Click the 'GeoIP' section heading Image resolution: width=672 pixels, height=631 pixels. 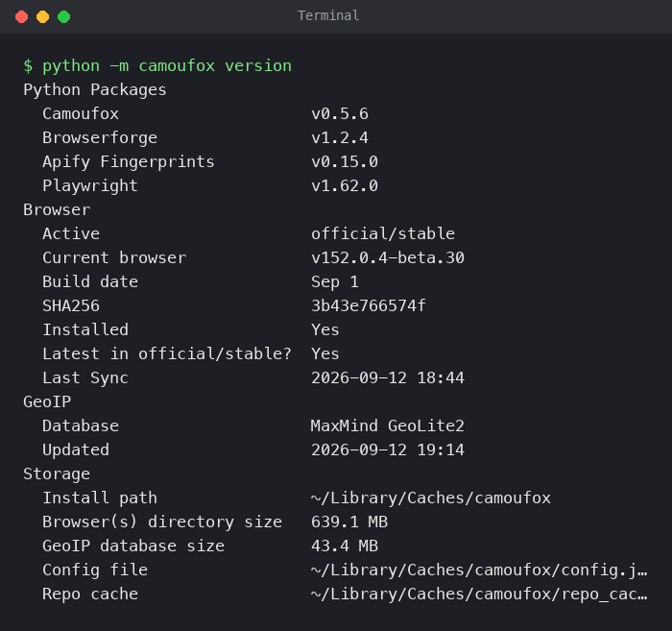47,402
